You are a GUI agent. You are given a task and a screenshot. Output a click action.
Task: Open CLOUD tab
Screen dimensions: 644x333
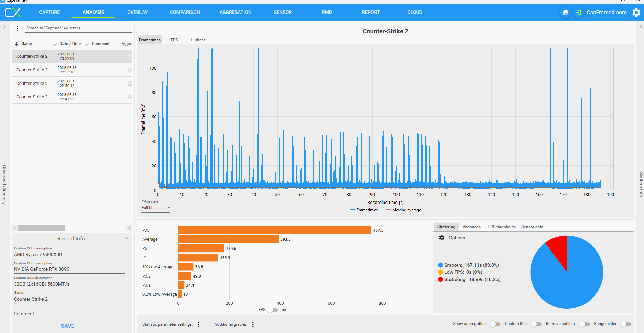pyautogui.click(x=415, y=13)
